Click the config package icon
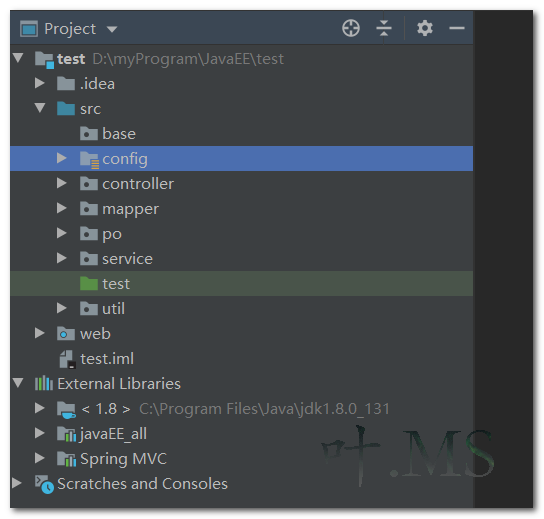 90,160
